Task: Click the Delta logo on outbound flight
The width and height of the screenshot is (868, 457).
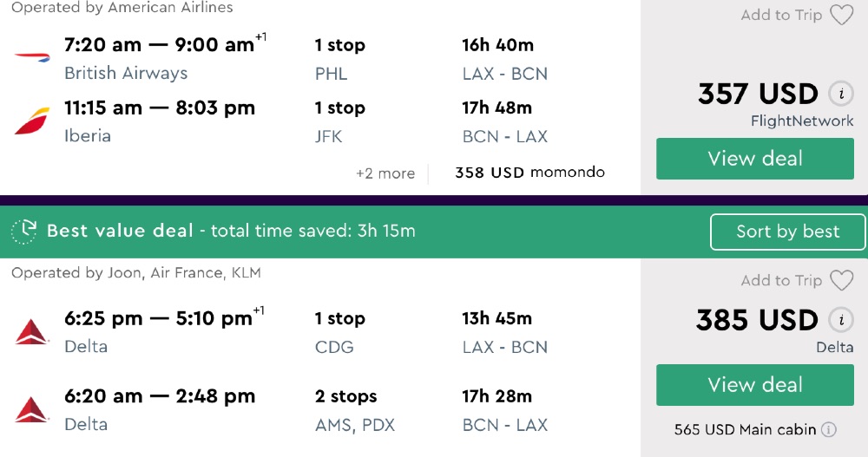Action: (x=32, y=331)
